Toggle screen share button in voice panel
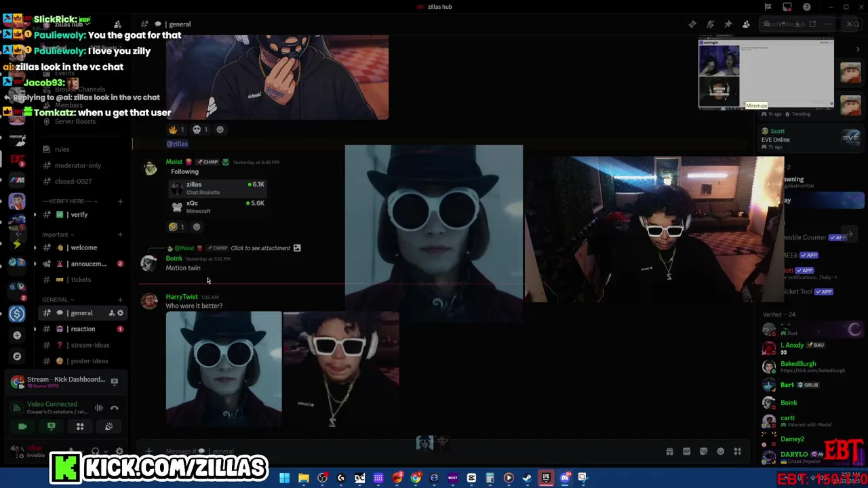This screenshot has height=488, width=868. point(51,426)
